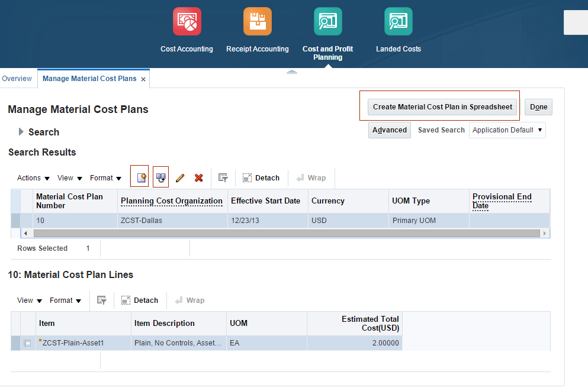This screenshot has height=391, width=588.
Task: Click the row selector of plan 10
Action: point(15,221)
